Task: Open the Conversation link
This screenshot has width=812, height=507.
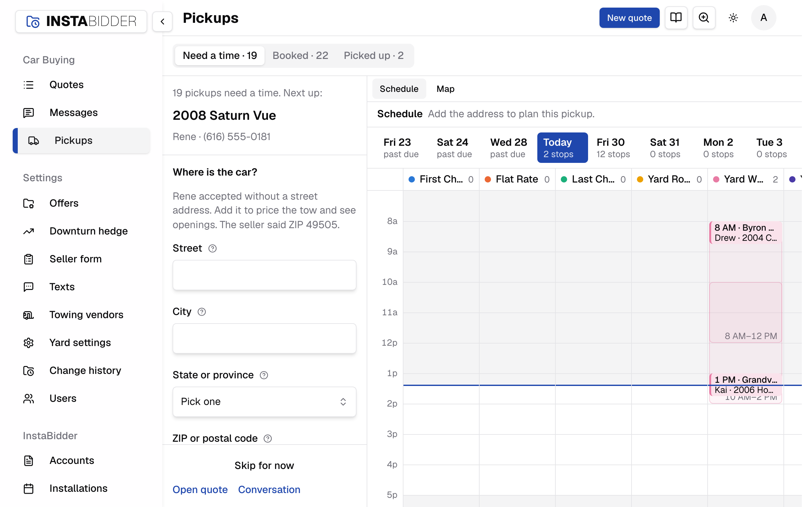Action: 269,490
